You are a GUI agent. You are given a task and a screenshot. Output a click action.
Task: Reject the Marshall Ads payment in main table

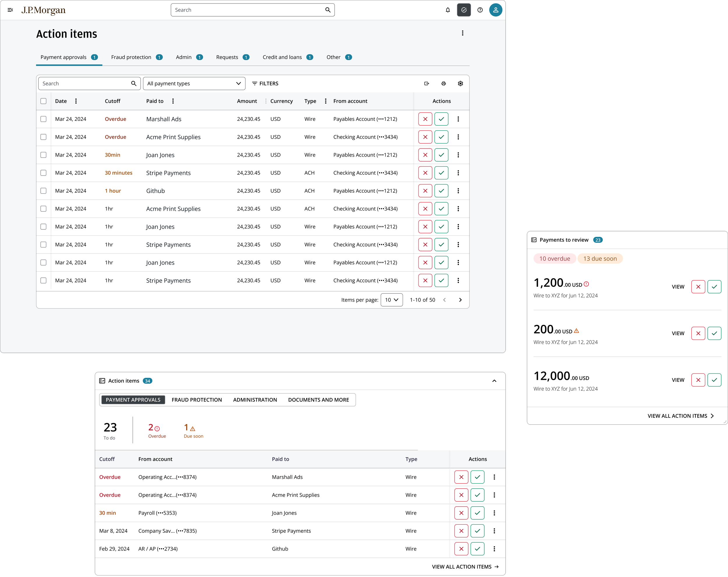pos(425,119)
